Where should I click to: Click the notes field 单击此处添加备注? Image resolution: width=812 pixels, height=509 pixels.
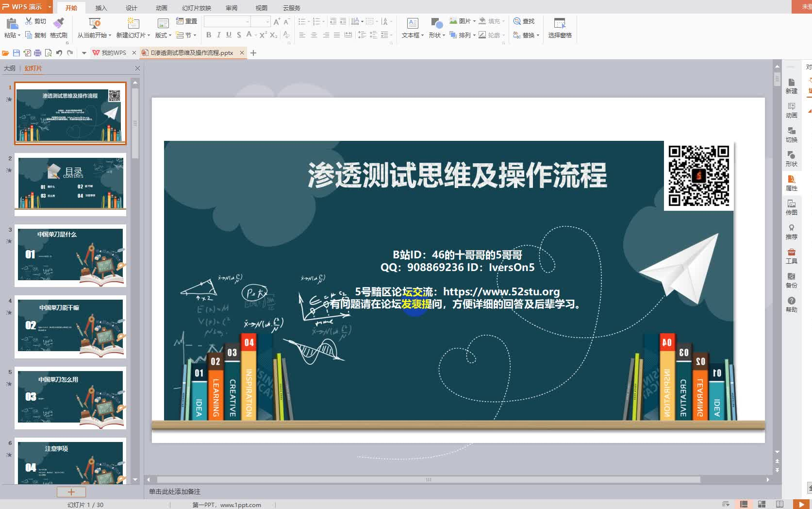point(175,492)
